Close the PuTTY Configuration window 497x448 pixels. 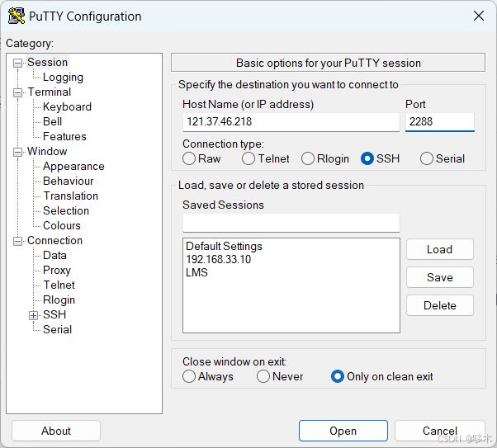pyautogui.click(x=478, y=16)
